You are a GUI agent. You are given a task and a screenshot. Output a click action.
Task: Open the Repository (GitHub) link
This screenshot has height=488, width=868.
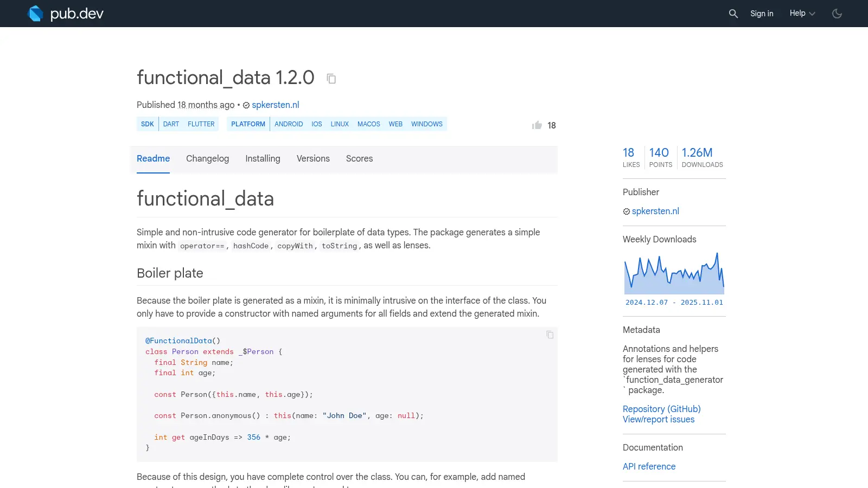click(661, 409)
